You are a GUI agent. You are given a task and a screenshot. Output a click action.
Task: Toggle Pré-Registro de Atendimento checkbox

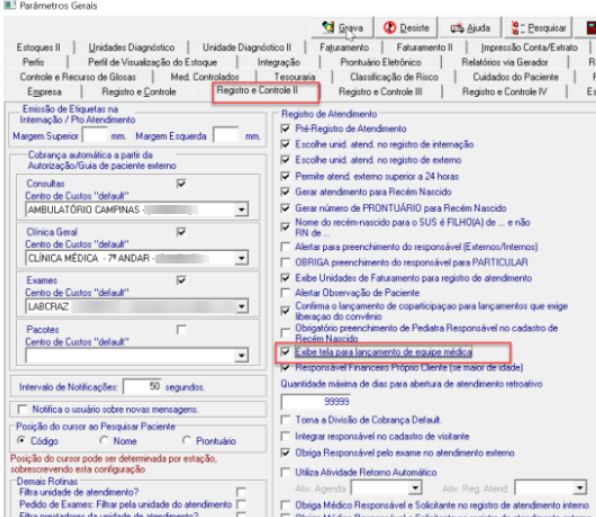click(x=285, y=128)
